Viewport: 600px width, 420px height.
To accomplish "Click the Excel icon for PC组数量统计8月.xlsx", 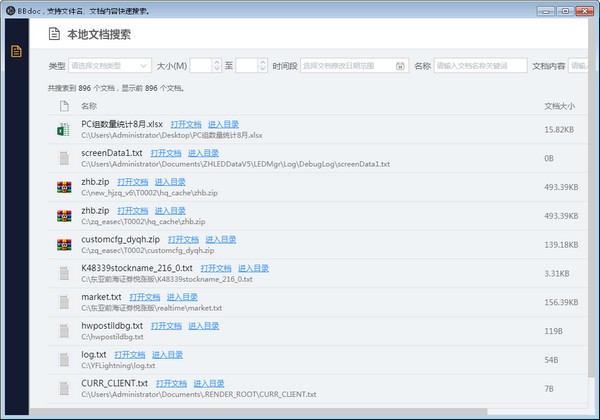I will [64, 129].
